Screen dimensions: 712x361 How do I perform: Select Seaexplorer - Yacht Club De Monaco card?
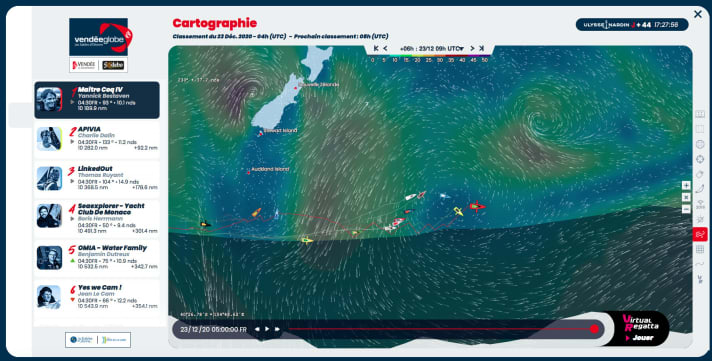[x=97, y=218]
